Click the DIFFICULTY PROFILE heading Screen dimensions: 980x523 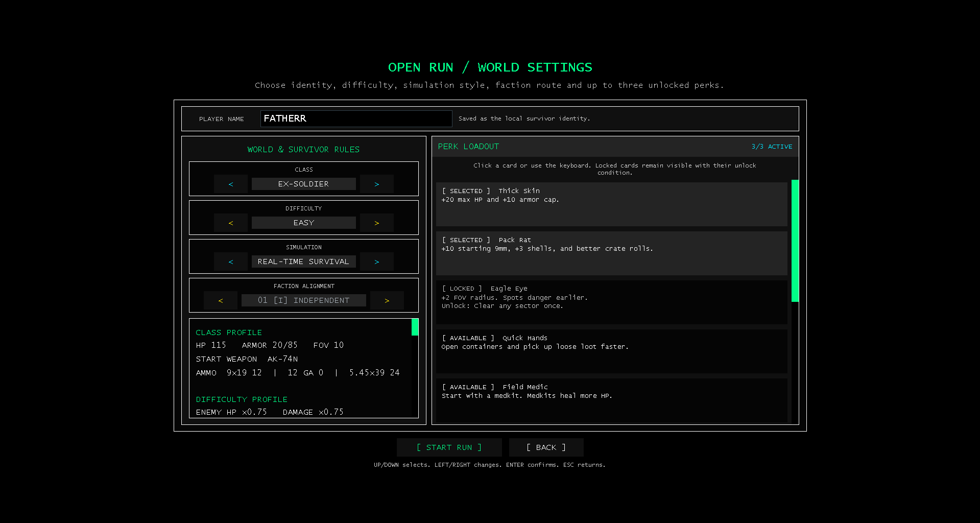tap(242, 399)
